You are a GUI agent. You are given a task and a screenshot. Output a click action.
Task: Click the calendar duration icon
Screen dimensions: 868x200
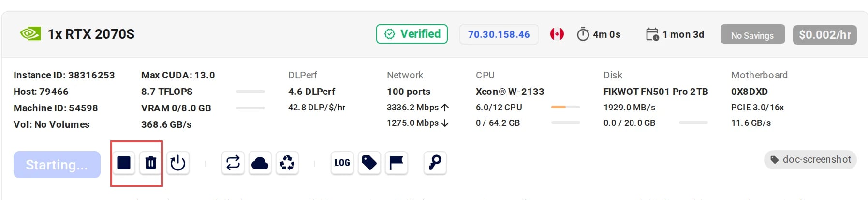[652, 34]
